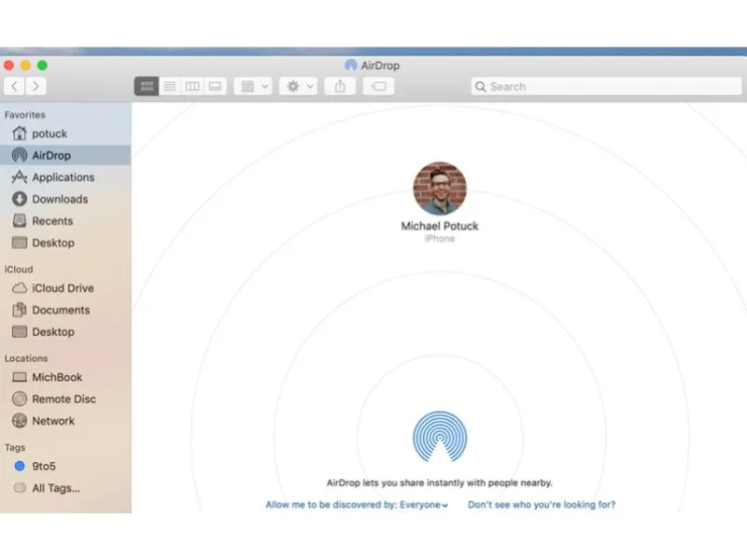This screenshot has width=747, height=560.
Task: Click the iCloud section header
Action: point(19,270)
